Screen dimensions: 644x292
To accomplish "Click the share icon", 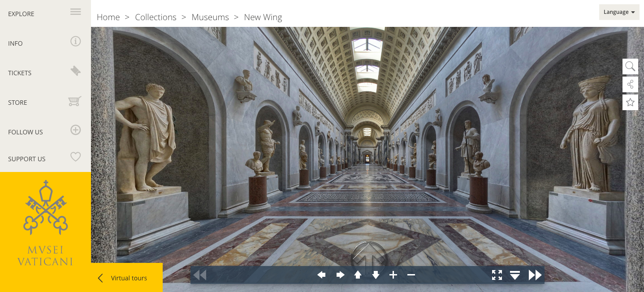I will click(630, 85).
